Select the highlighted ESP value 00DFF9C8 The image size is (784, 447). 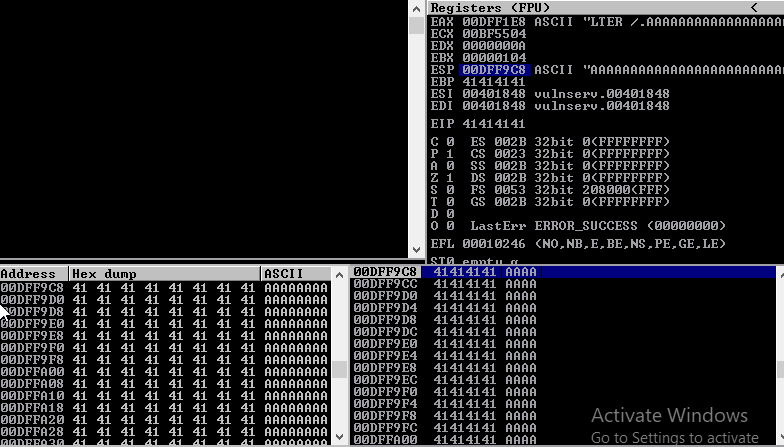[x=494, y=70]
